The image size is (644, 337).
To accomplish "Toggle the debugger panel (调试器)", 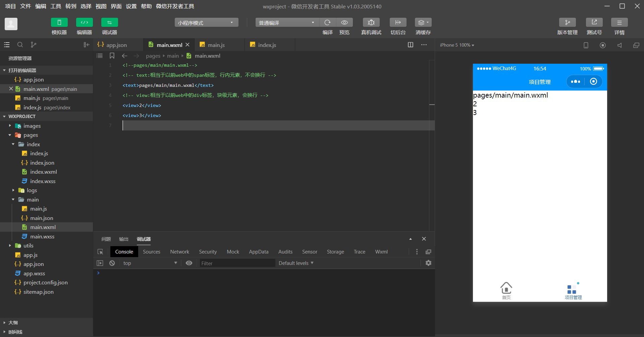I will point(110,22).
